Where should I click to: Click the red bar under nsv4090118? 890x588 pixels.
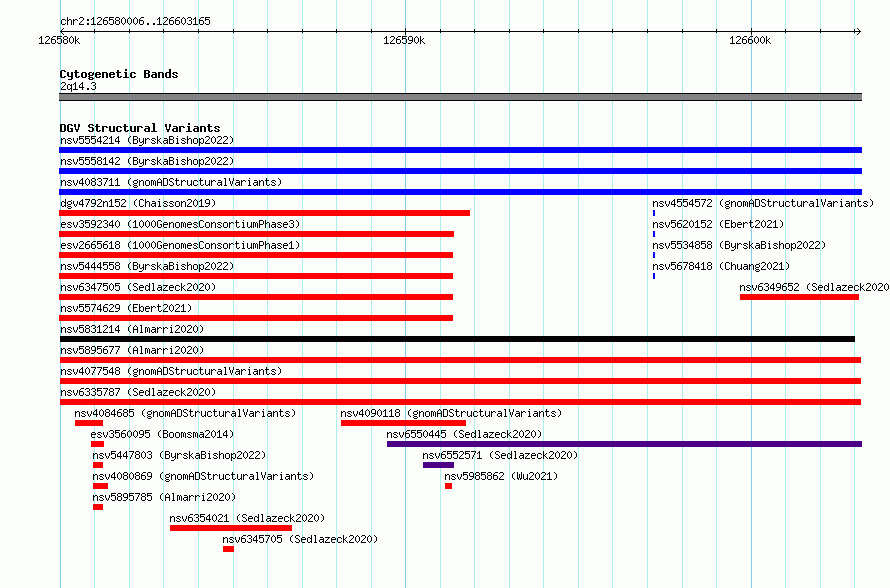click(404, 423)
